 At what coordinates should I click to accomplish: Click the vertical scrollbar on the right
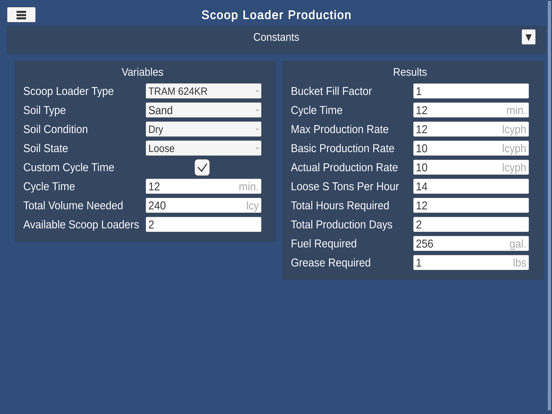(550, 207)
